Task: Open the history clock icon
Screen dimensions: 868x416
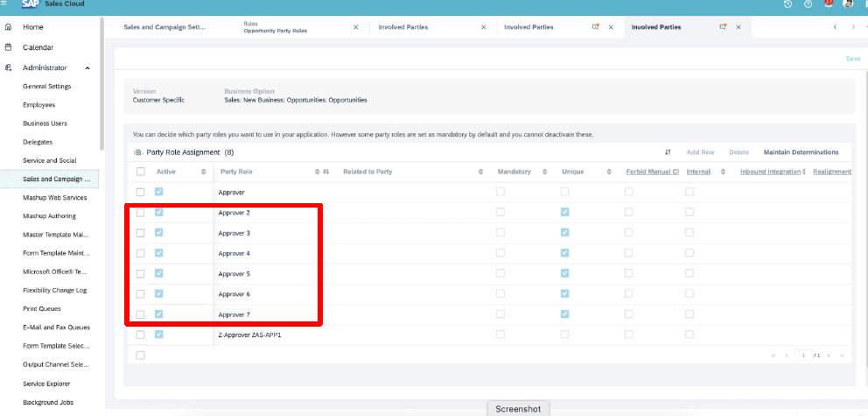Action: coord(788,4)
